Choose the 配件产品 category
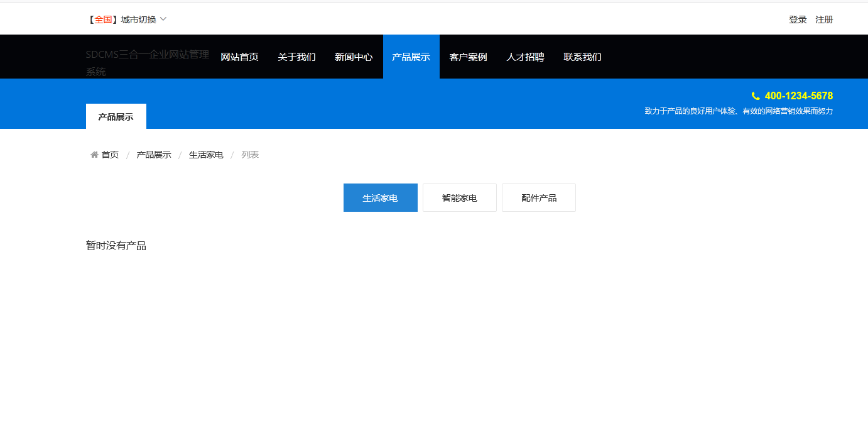This screenshot has width=868, height=433. click(538, 197)
